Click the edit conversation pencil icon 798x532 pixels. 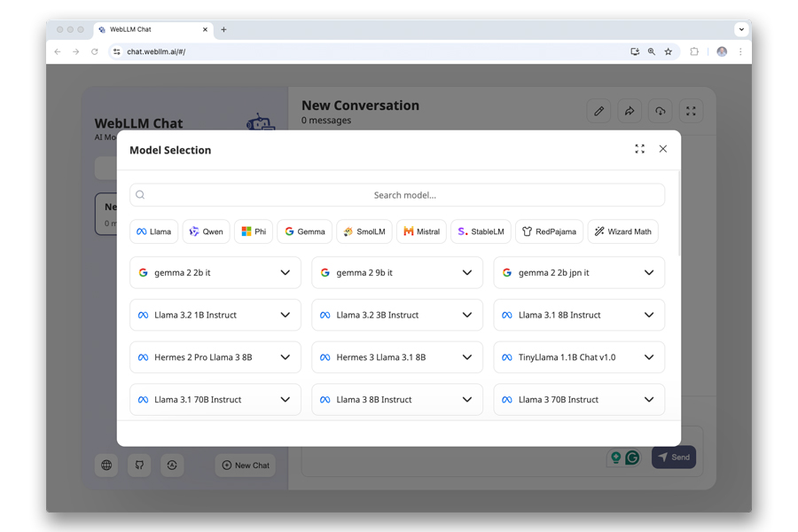click(598, 112)
